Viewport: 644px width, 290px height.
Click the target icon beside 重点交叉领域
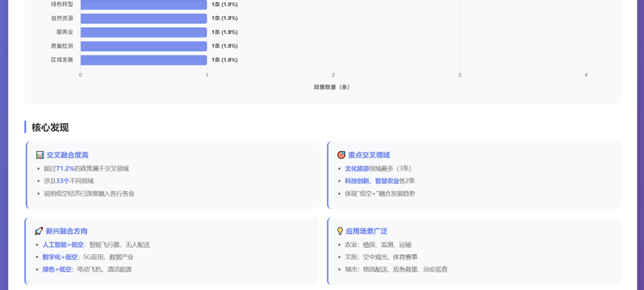[x=341, y=155]
